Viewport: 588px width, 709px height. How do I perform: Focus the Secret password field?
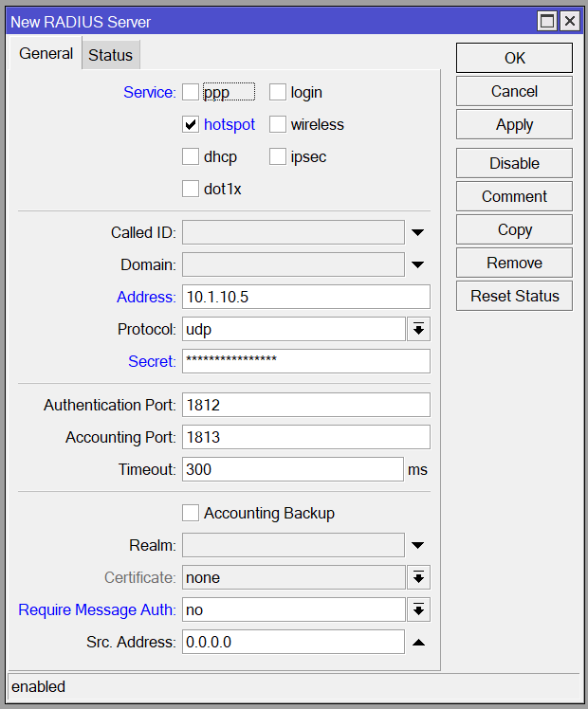[306, 361]
